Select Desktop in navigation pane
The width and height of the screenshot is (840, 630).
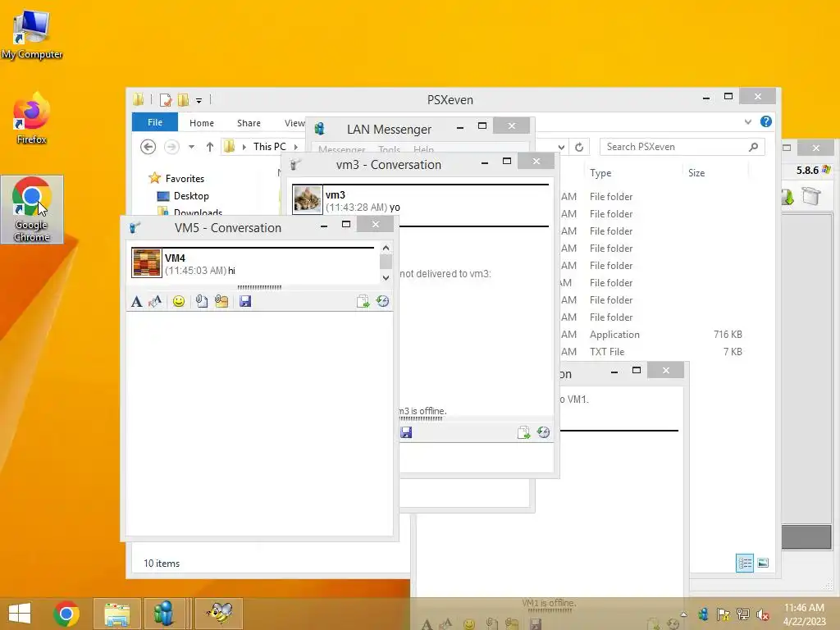pos(190,196)
